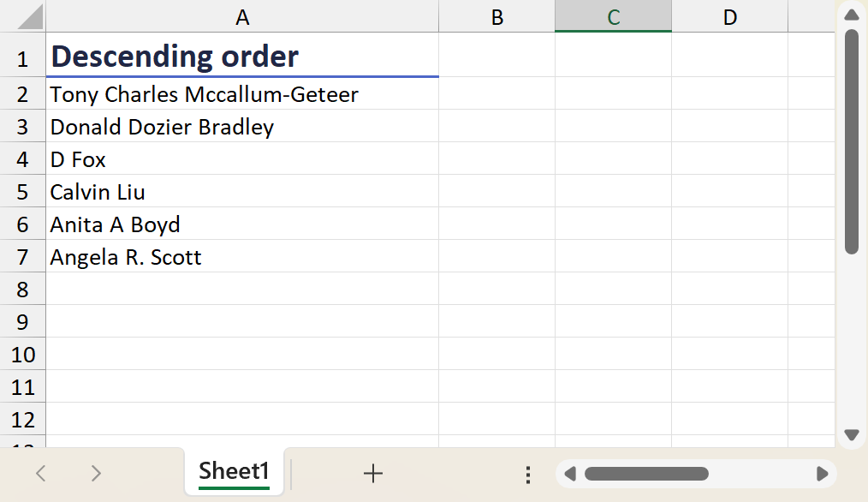Select the "Descending order" header cell
The width and height of the screenshot is (868, 502).
(x=242, y=57)
